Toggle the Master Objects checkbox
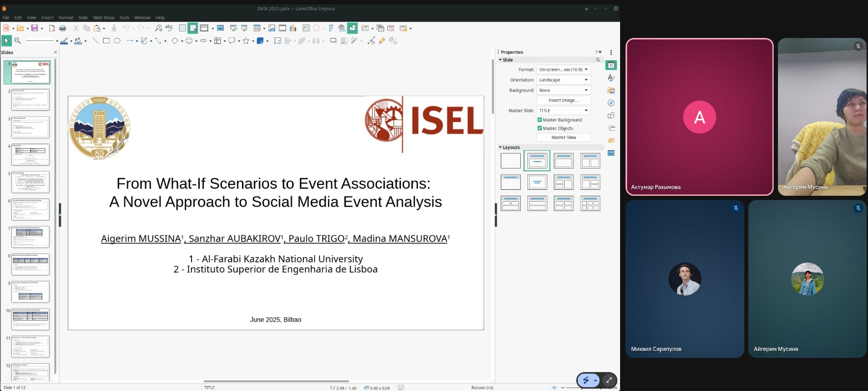Screen dimensions: 868x391 click(x=540, y=129)
